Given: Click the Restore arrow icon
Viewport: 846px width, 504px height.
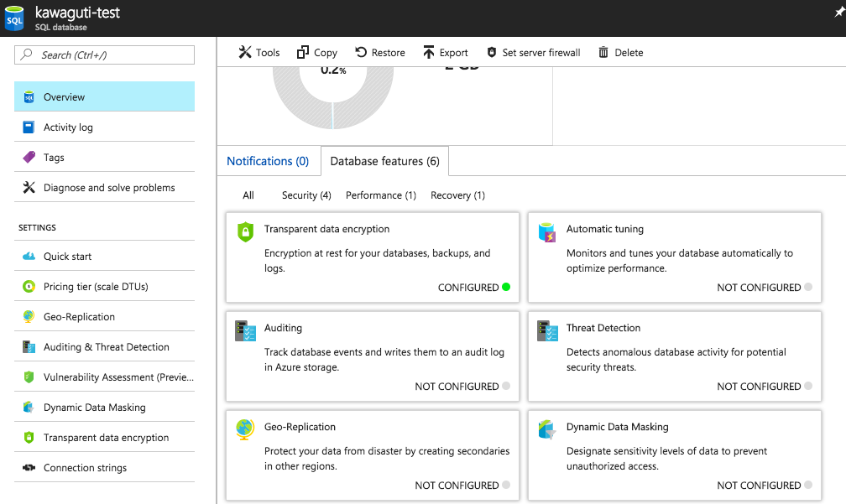Looking at the screenshot, I should (361, 52).
